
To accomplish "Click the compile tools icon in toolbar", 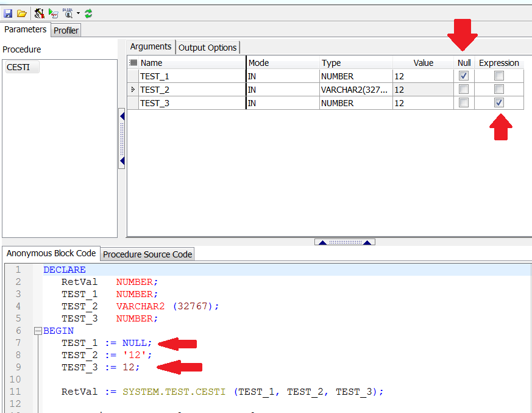I will (x=39, y=13).
